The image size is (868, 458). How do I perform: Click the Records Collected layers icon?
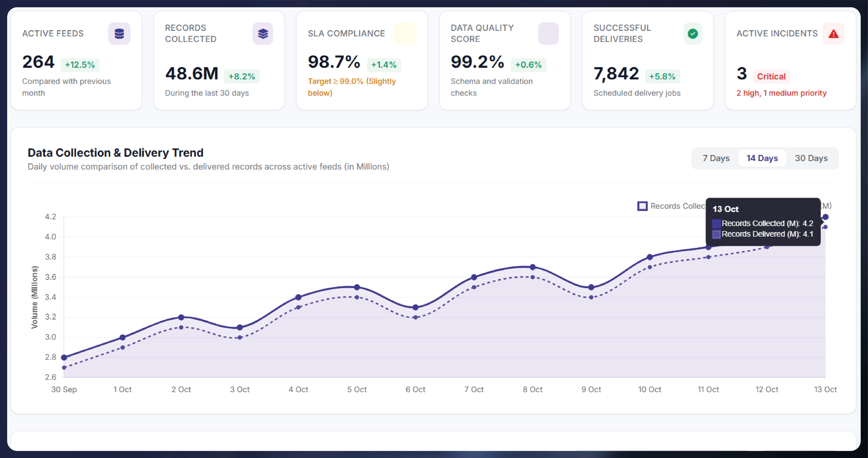coord(263,33)
